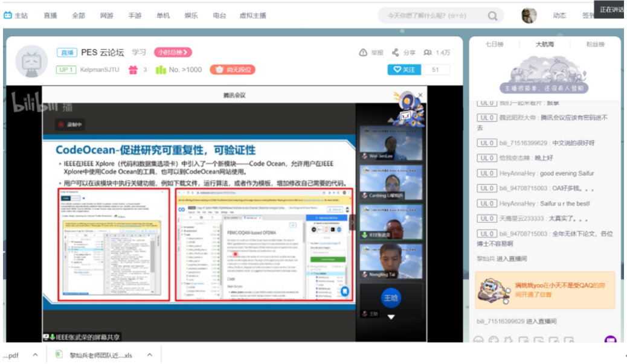Click the 举报 report warning icon
627x364 pixels.
(x=362, y=53)
